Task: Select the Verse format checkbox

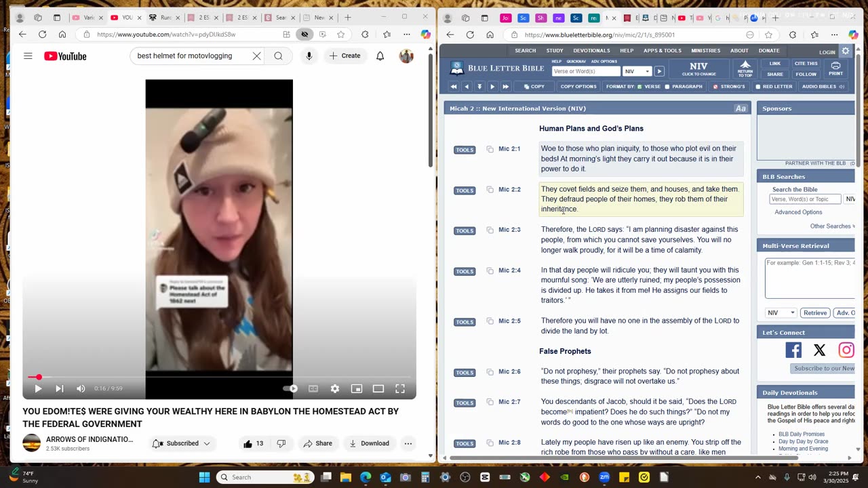Action: pos(639,87)
